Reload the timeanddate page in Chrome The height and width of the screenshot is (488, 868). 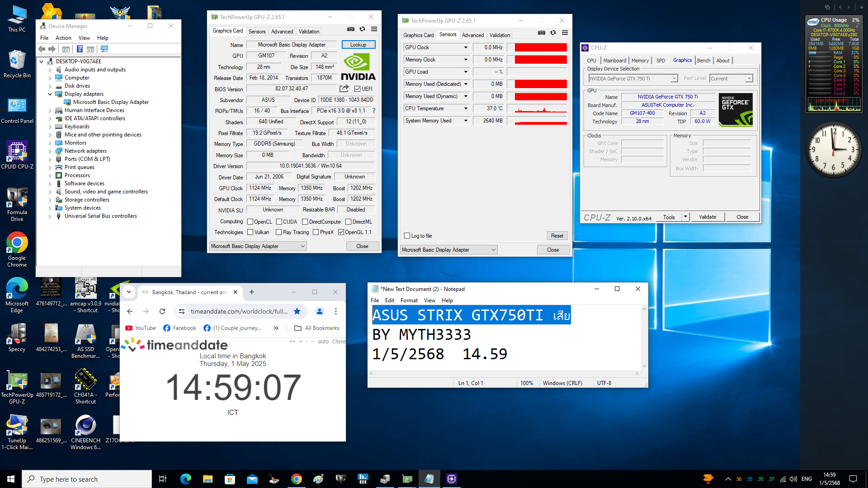coord(162,311)
